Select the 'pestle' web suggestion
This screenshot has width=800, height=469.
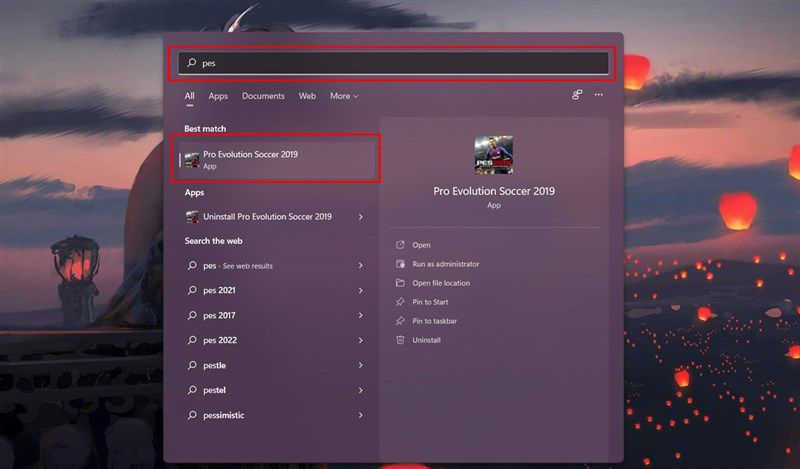click(x=276, y=365)
